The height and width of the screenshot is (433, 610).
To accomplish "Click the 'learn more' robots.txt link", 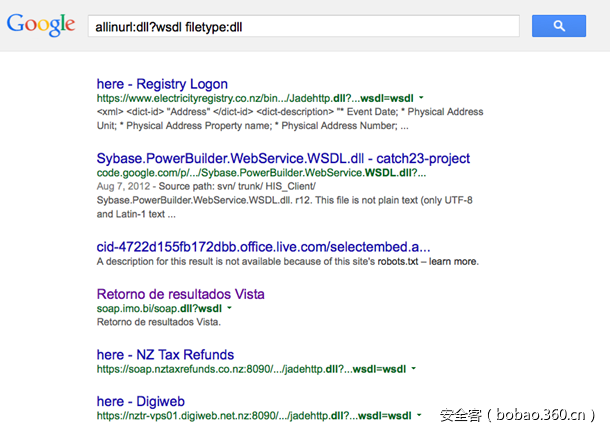I will [x=454, y=261].
